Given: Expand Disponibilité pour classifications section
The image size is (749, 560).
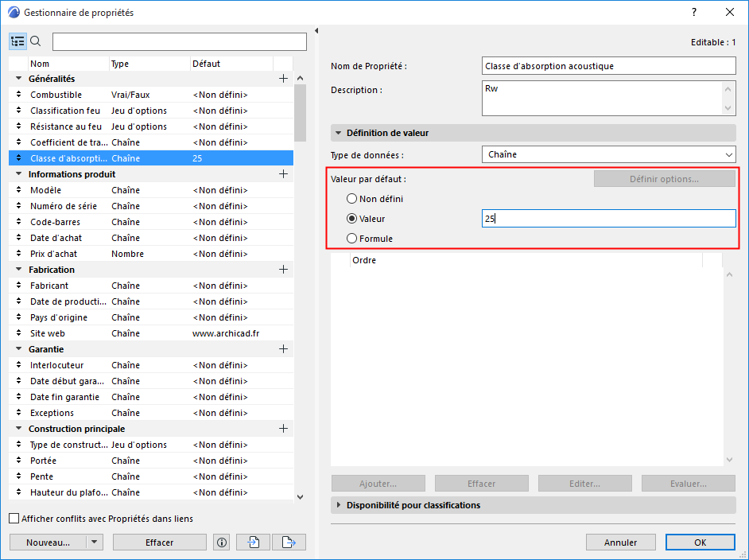Looking at the screenshot, I should point(338,505).
